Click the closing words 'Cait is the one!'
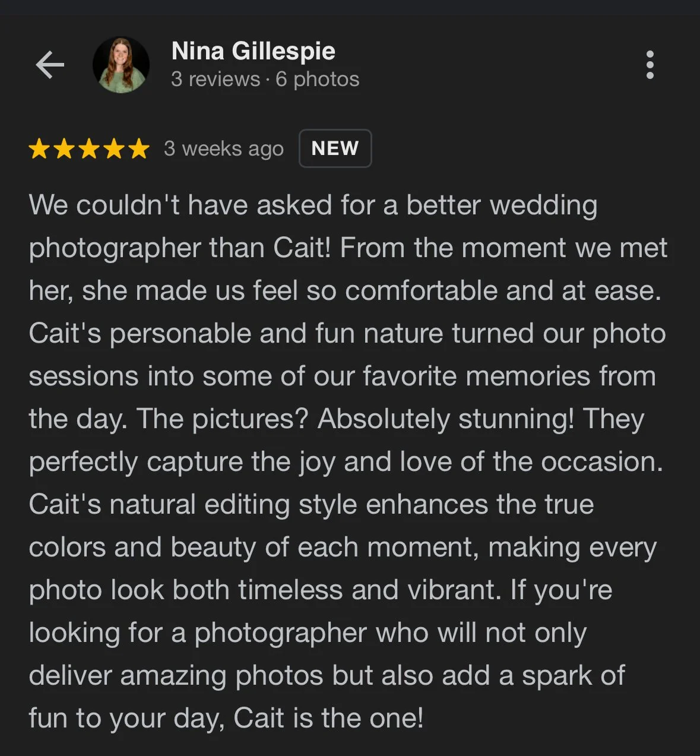The image size is (700, 756). tap(328, 718)
